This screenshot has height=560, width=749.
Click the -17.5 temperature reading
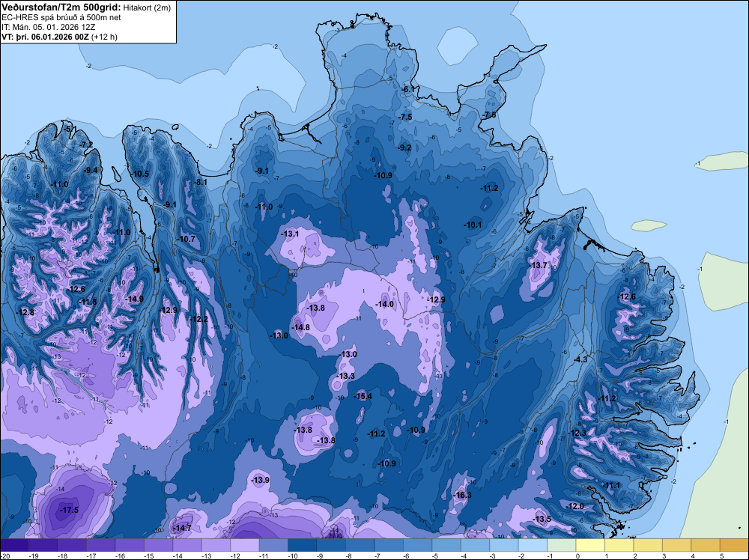(x=69, y=511)
